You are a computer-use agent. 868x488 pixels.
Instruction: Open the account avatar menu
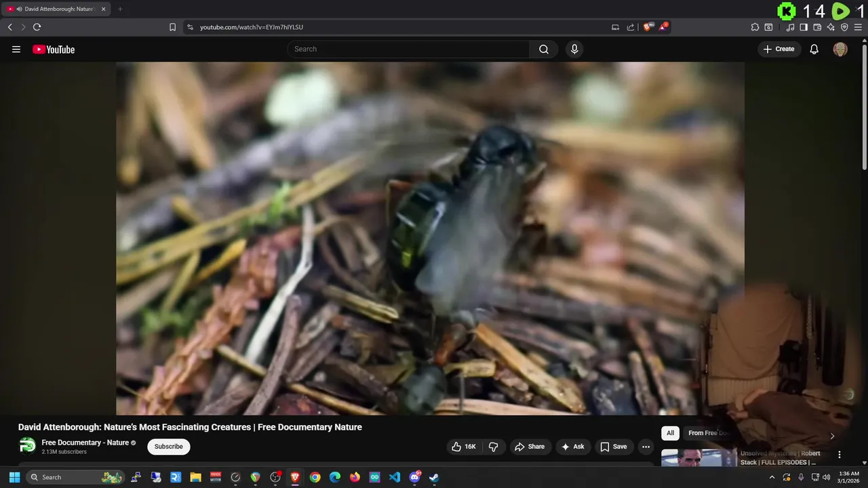pos(840,49)
